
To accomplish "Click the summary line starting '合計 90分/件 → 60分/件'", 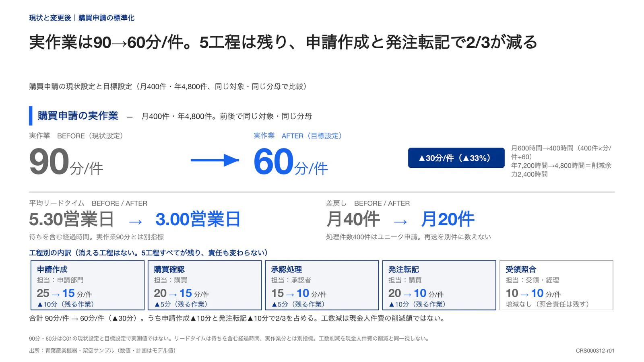I will 238,319.
